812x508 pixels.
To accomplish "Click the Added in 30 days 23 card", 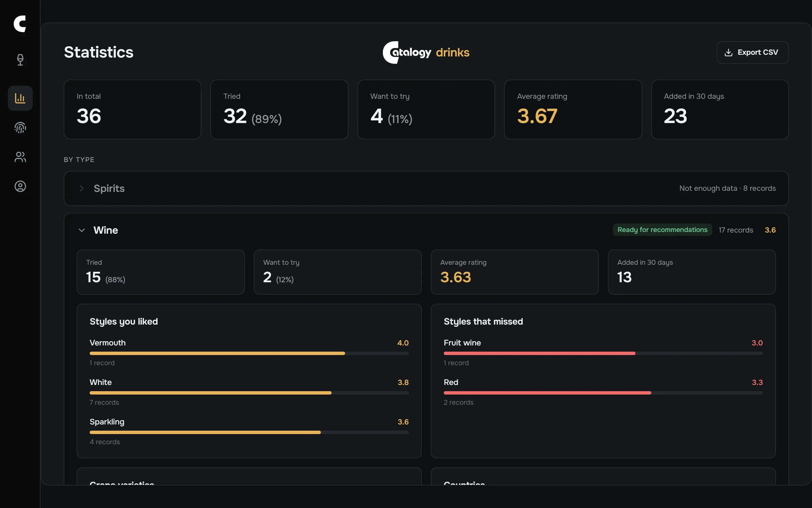I will [x=720, y=110].
